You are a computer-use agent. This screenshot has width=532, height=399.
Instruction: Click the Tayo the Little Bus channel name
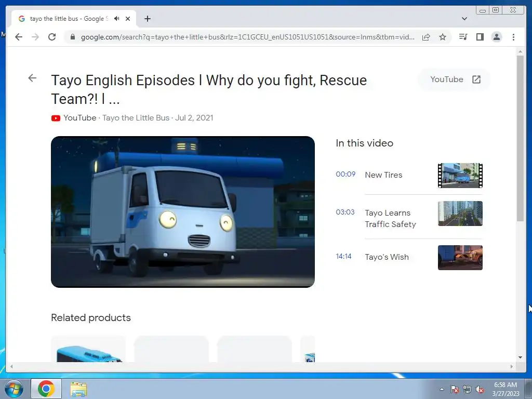(136, 118)
